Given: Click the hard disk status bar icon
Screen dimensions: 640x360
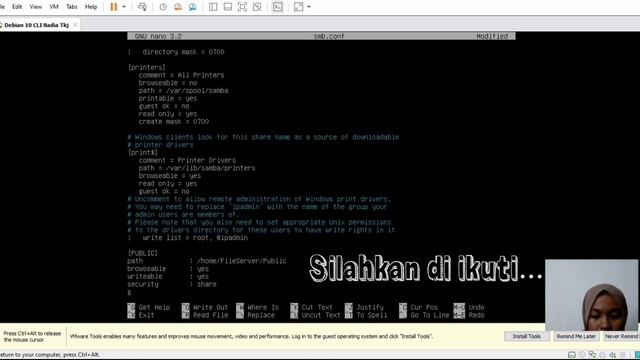Looking at the screenshot, I should click(572, 355).
